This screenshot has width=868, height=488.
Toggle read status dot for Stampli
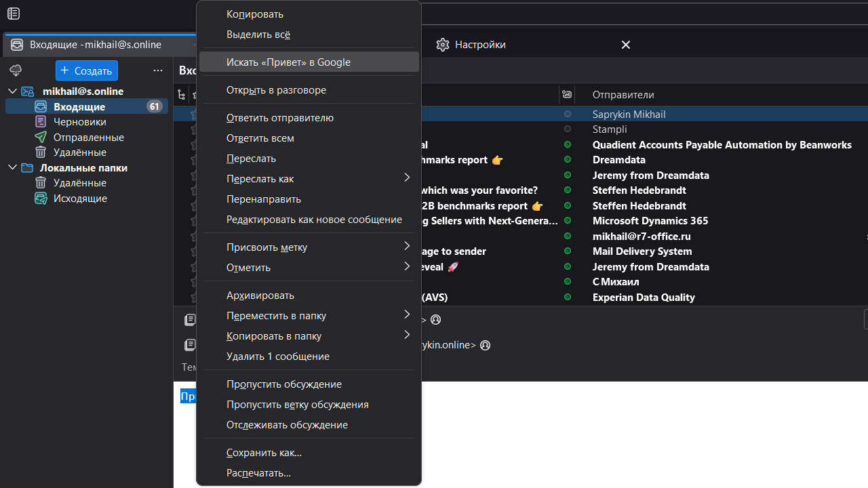tap(568, 129)
